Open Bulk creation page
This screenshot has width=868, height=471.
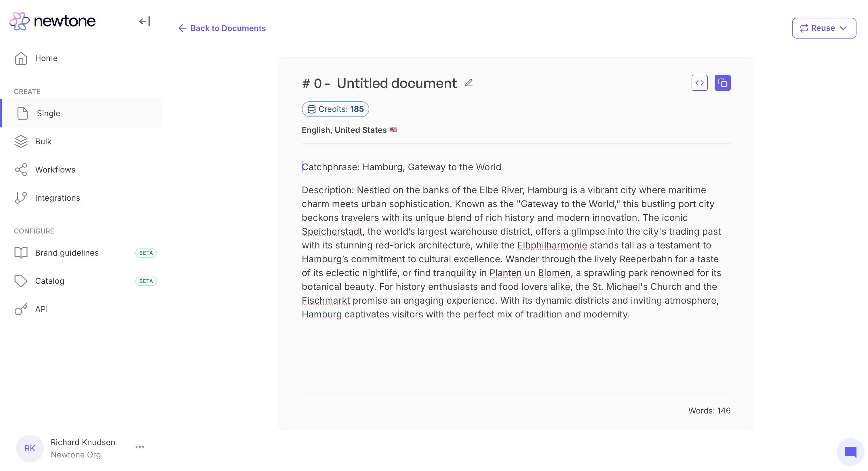coord(43,141)
